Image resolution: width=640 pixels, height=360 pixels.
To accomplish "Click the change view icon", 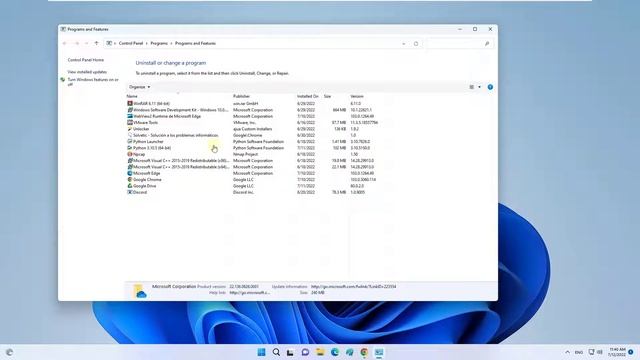I will (x=472, y=87).
